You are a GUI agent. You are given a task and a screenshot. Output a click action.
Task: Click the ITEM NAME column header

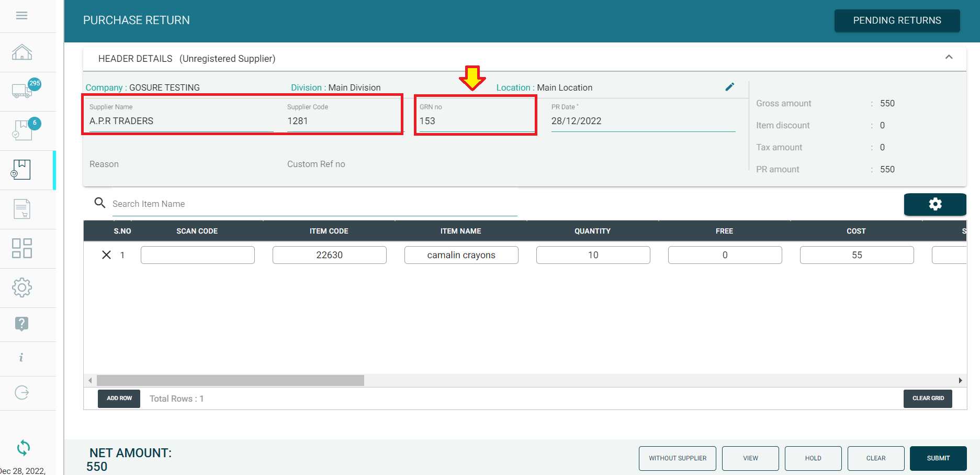460,231
